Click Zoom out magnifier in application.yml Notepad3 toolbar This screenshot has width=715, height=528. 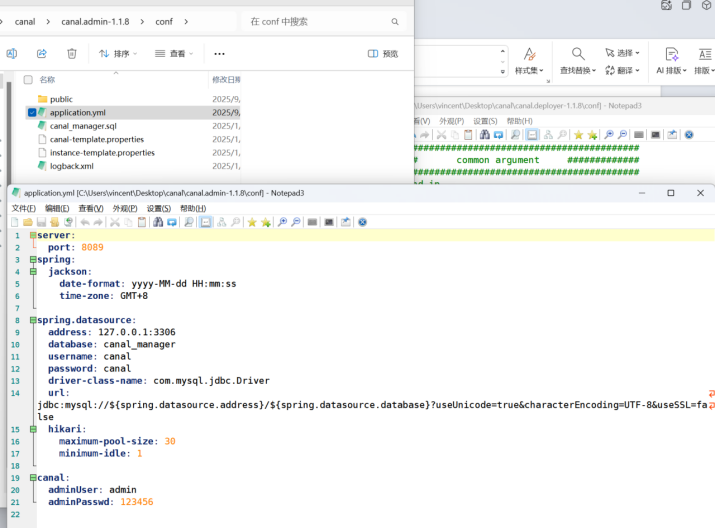pyautogui.click(x=296, y=222)
